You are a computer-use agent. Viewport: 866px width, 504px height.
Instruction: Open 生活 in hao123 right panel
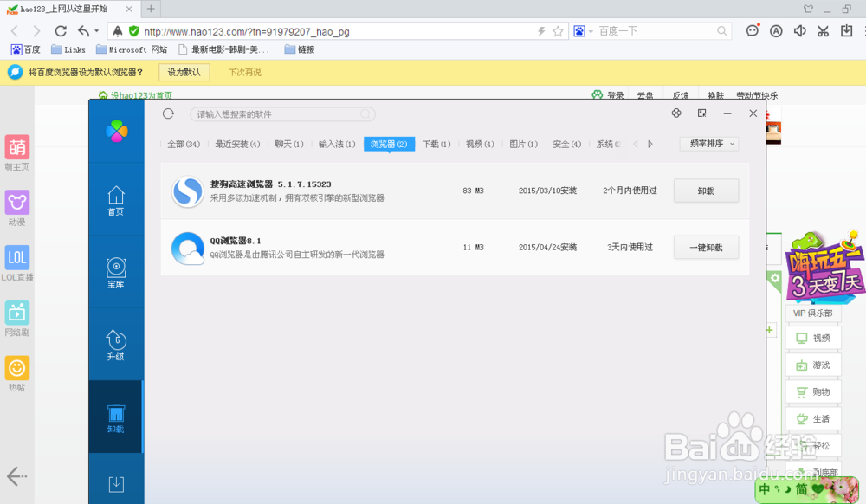click(x=813, y=419)
